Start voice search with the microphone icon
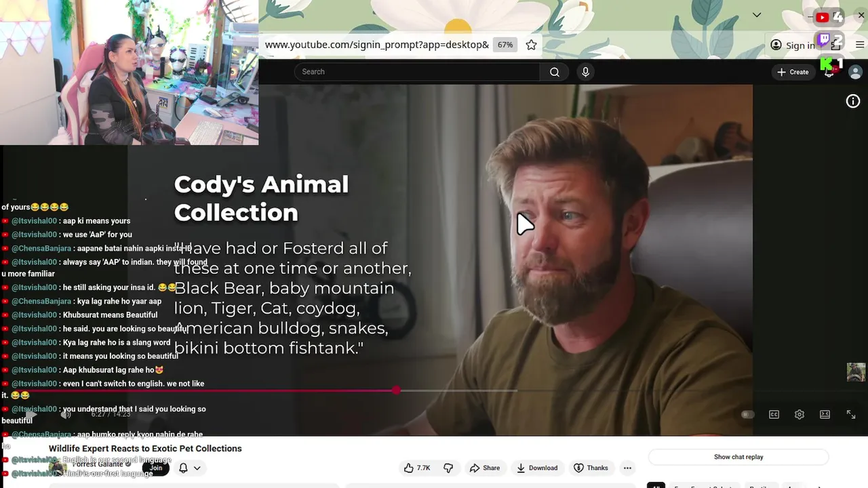 [586, 72]
